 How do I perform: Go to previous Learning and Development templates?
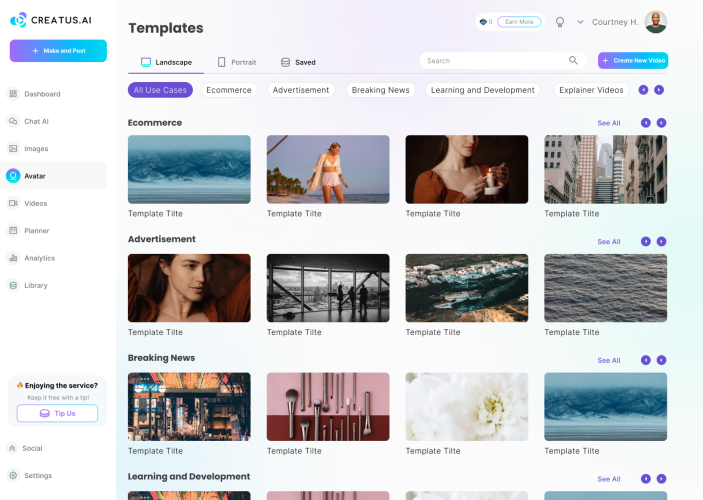tap(646, 478)
